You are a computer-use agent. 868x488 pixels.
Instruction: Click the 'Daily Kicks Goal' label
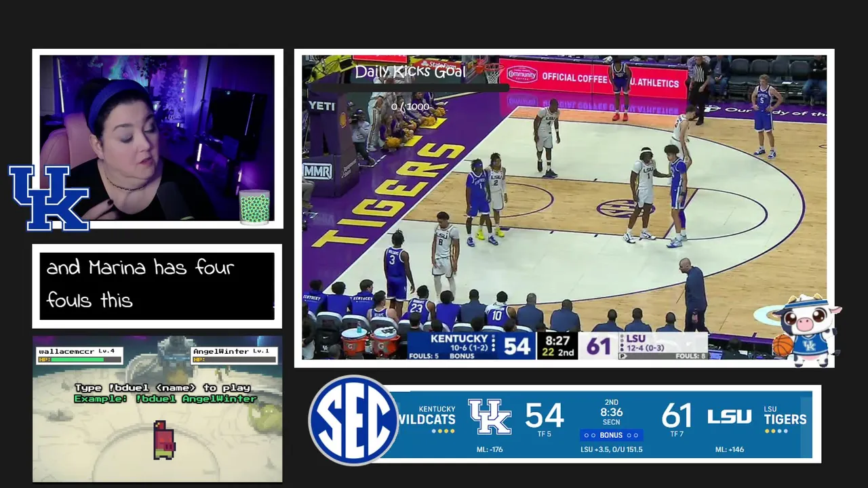tap(410, 72)
